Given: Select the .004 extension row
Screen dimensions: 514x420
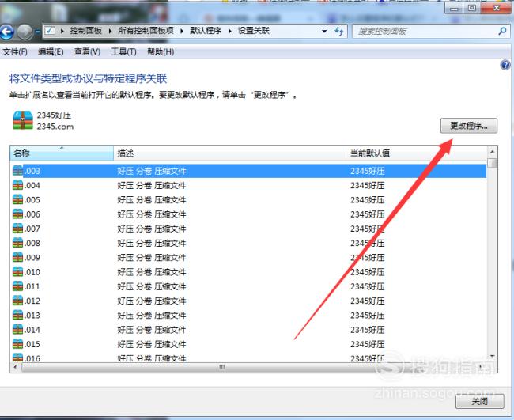Looking at the screenshot, I should pyautogui.click(x=248, y=185).
